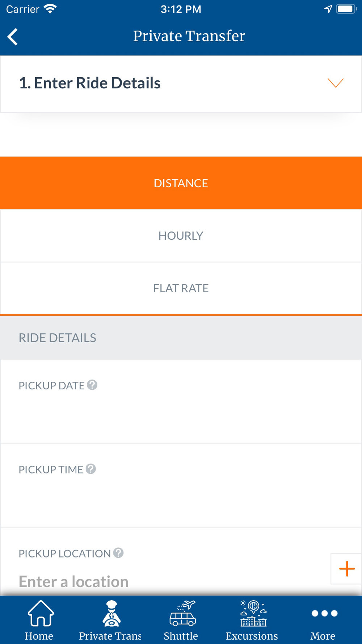This screenshot has height=644, width=362.
Task: Switch to the Shuttle tab
Action: tap(181, 620)
